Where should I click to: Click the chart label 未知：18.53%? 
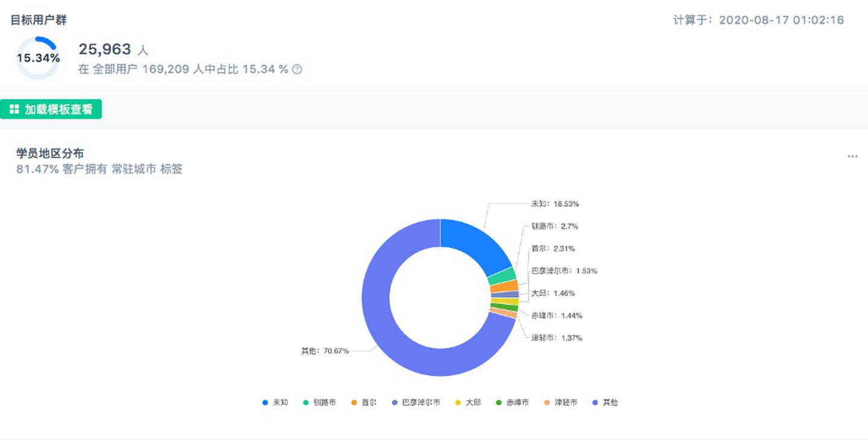click(x=555, y=204)
